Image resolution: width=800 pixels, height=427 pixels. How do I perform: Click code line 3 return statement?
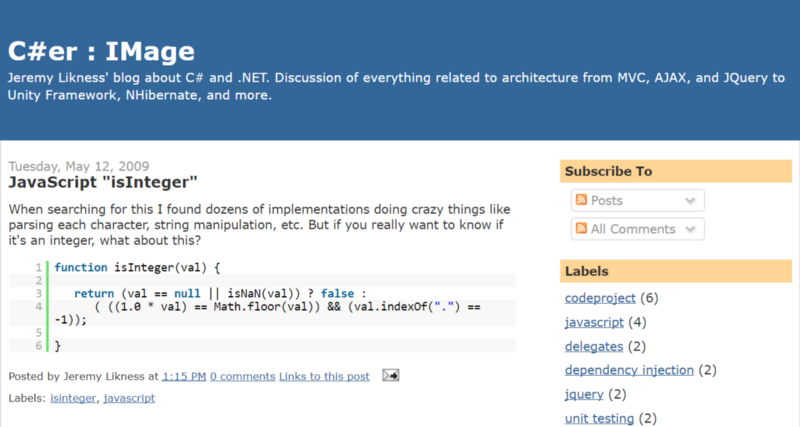point(220,293)
